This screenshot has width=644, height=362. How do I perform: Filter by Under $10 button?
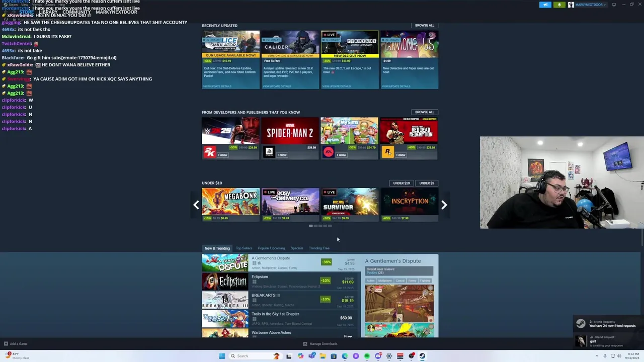(401, 183)
